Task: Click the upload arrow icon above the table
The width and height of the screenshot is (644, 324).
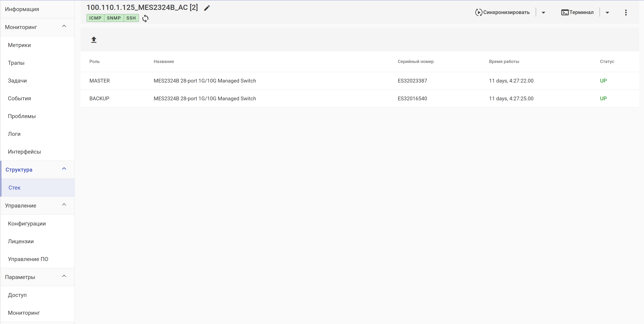Action: [x=94, y=40]
